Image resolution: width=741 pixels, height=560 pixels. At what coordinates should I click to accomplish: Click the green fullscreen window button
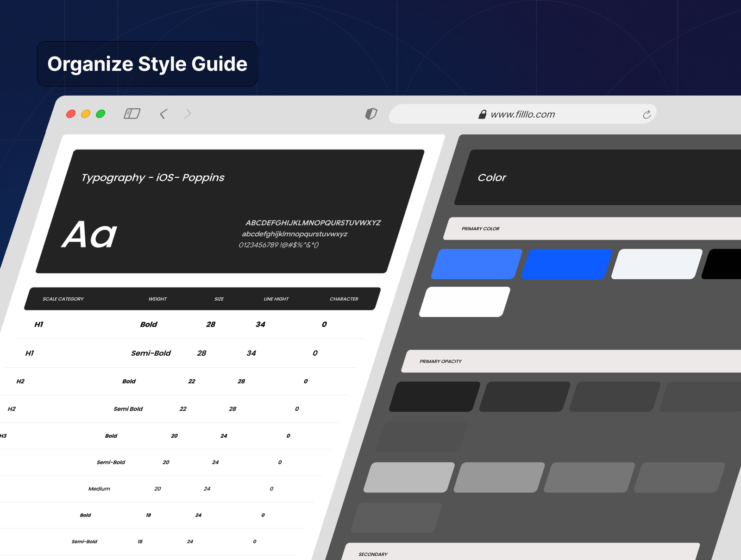click(x=100, y=114)
